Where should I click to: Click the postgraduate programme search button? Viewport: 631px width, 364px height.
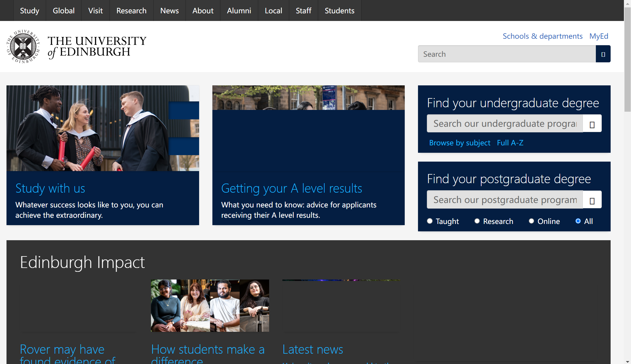[592, 200]
